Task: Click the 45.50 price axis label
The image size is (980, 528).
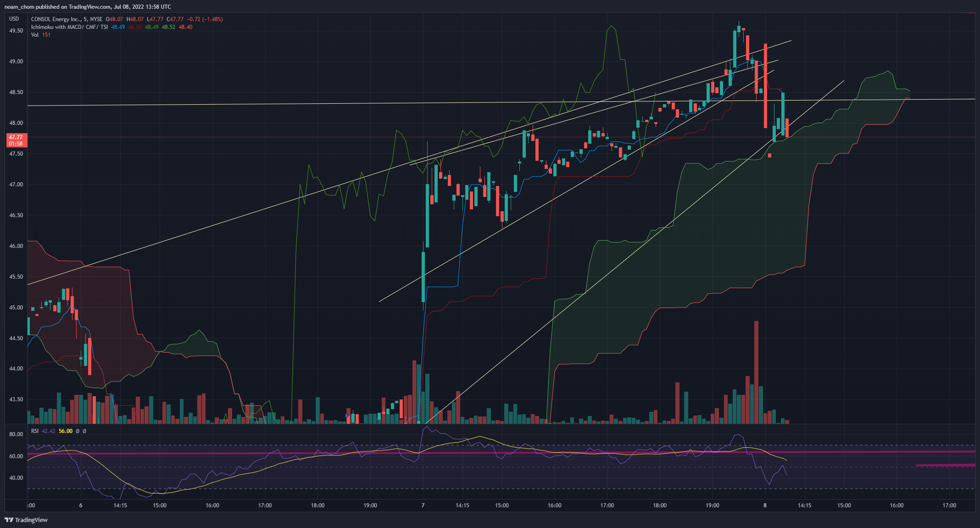Action: point(16,277)
